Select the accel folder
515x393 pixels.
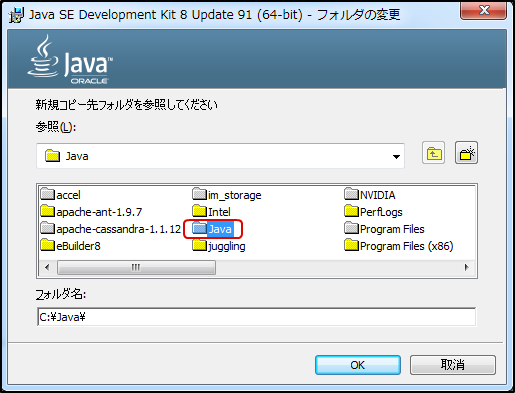pyautogui.click(x=61, y=195)
